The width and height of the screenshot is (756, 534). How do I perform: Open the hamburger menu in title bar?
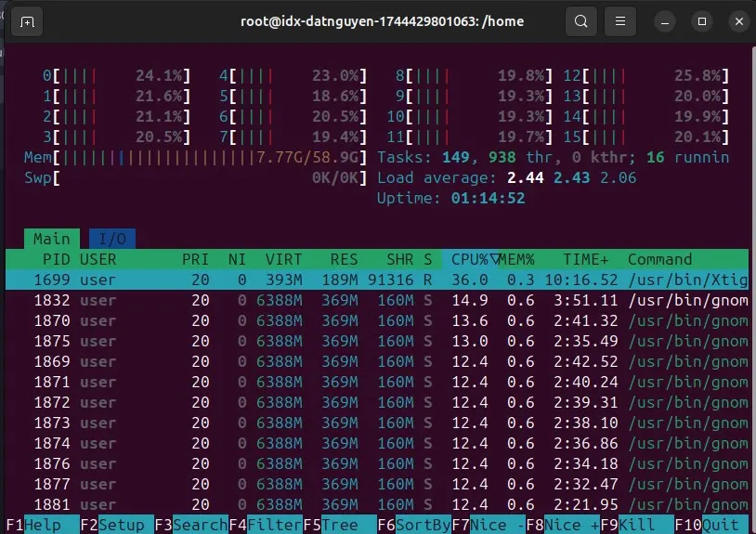[x=620, y=21]
